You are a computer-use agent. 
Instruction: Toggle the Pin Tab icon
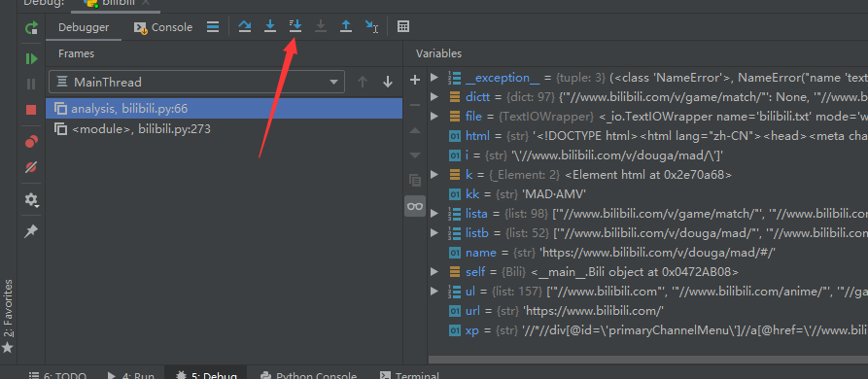(31, 230)
